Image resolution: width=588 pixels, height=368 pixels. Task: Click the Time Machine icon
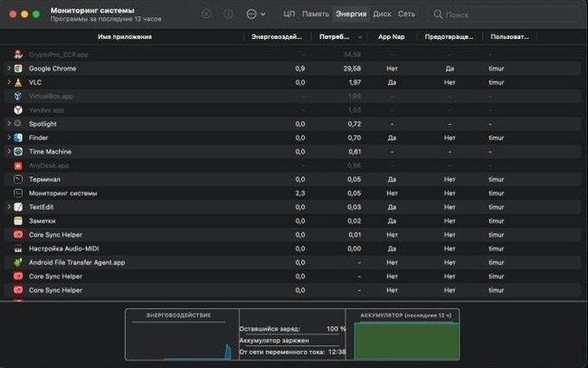point(19,152)
